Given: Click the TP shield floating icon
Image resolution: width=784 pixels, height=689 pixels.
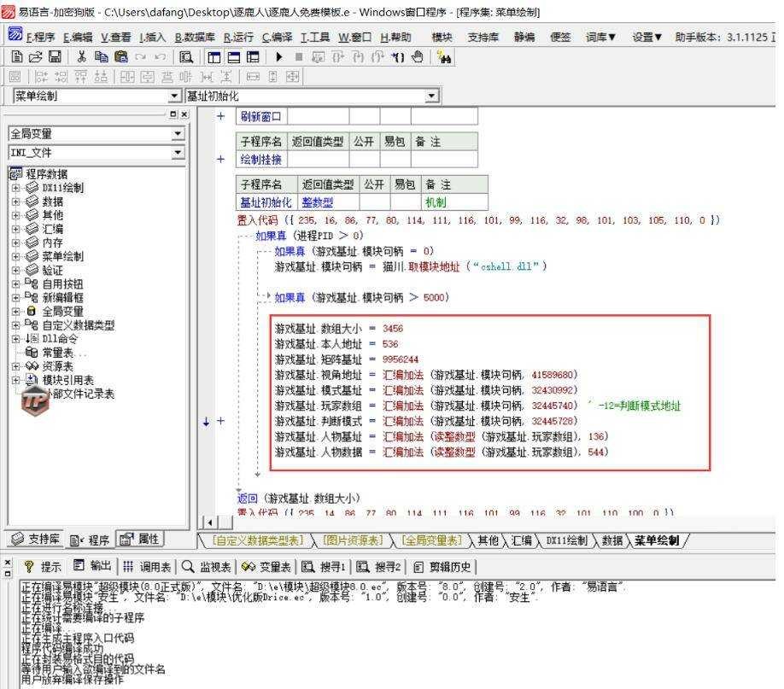Looking at the screenshot, I should coord(35,400).
